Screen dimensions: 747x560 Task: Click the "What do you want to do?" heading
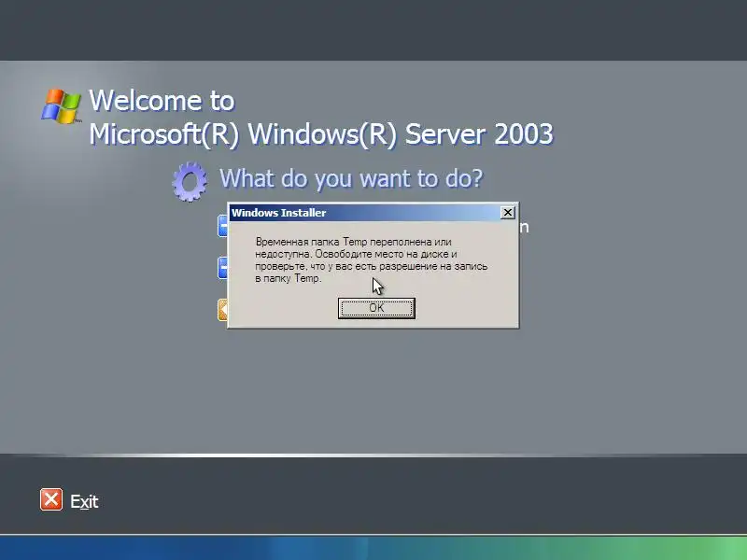point(351,178)
